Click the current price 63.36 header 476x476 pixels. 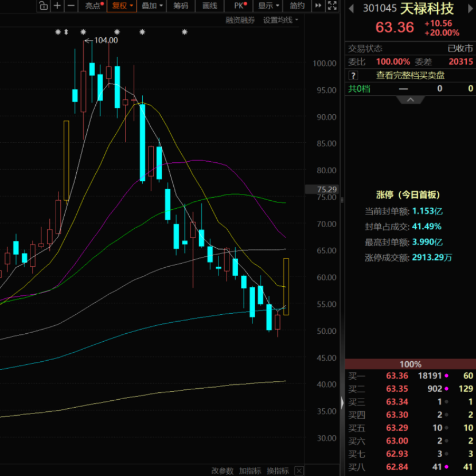395,28
